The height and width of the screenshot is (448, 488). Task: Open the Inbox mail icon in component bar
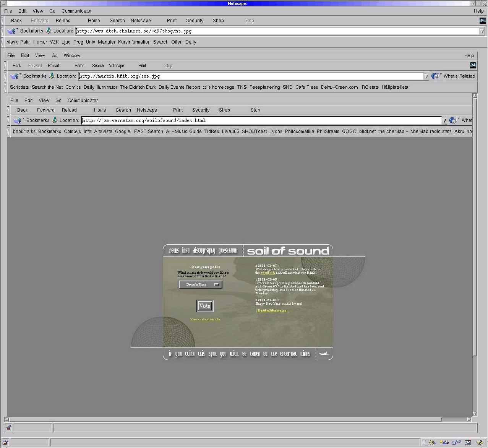point(444,442)
